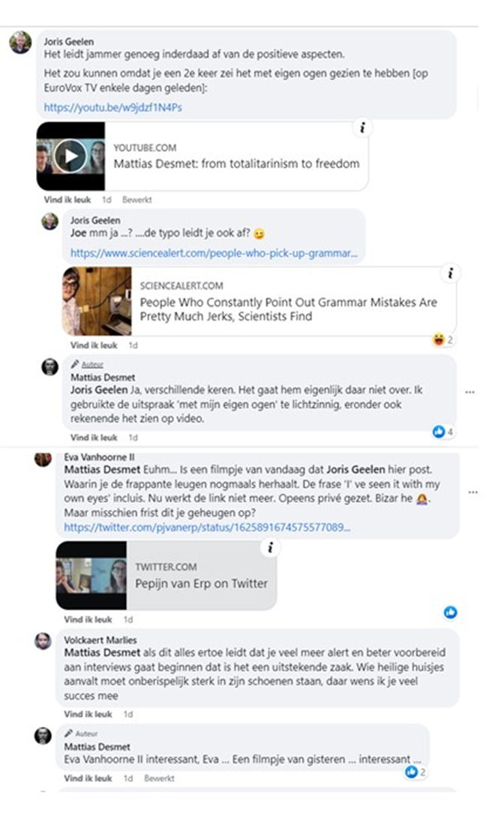This screenshot has height=819, width=504.
Task: Open the tagged Joris Geelen name in Eva's comment
Action: pyautogui.click(x=355, y=470)
